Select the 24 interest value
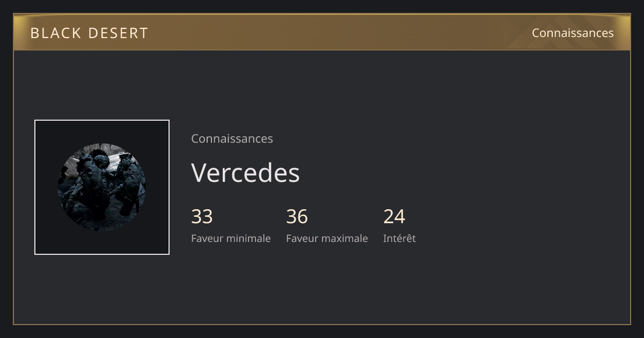 (x=394, y=217)
